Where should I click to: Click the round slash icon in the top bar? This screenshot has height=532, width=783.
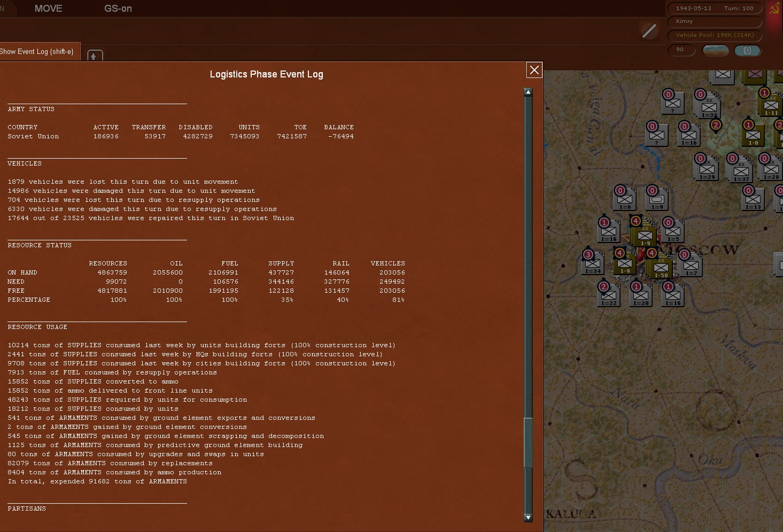pos(649,31)
